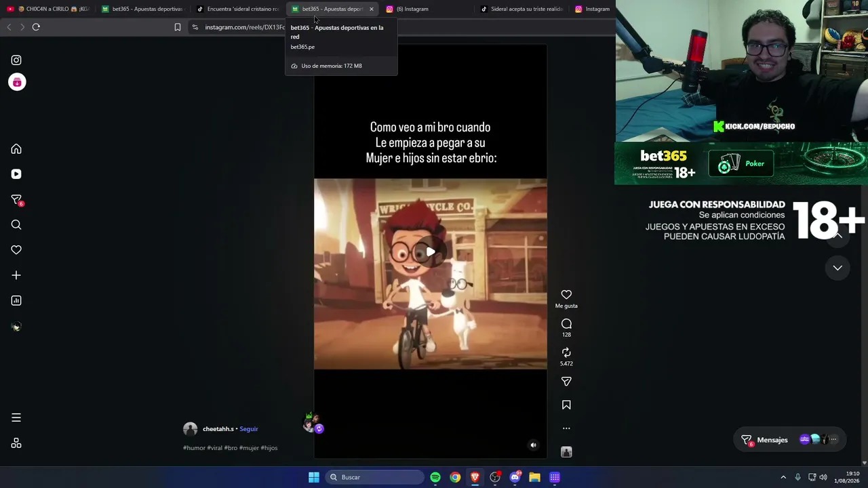Open the cheetahh.s profile picture
868x488 pixels.
[191, 429]
